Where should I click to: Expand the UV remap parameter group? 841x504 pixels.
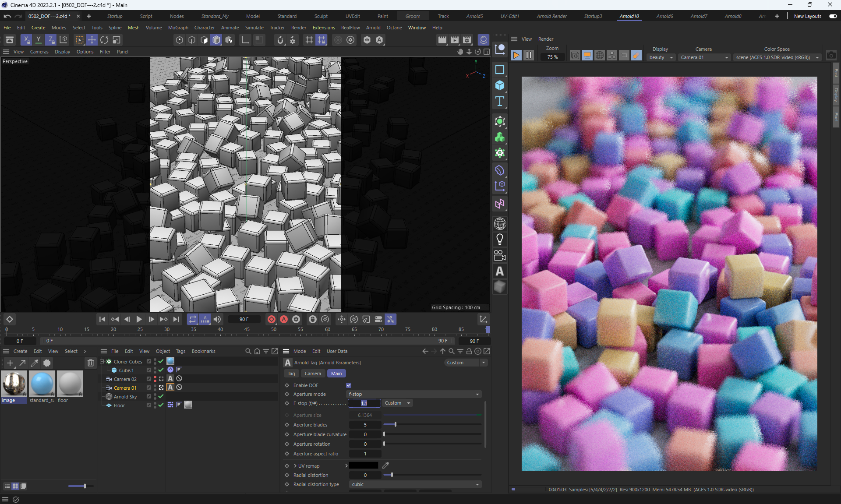coord(295,466)
